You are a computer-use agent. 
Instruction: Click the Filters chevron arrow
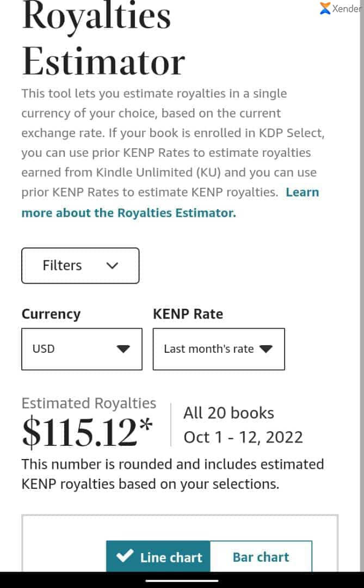[113, 266]
